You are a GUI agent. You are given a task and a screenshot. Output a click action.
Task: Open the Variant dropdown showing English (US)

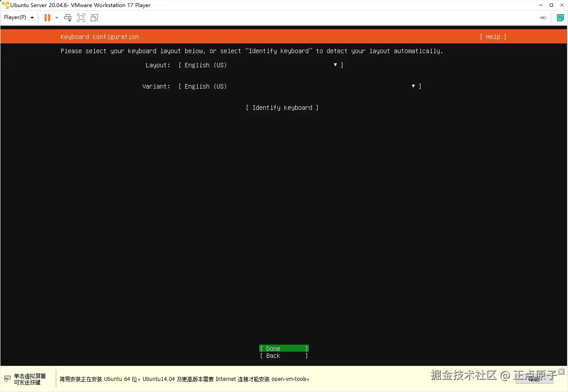click(300, 86)
